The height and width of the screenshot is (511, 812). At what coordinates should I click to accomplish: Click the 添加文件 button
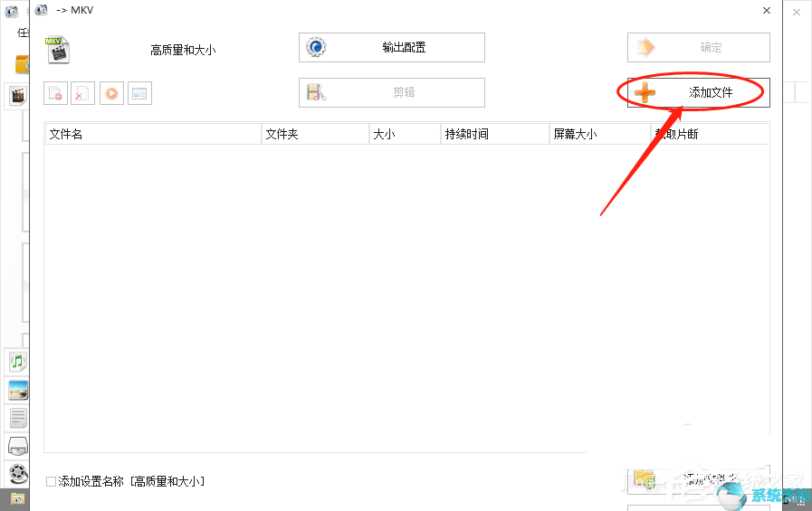click(x=698, y=92)
